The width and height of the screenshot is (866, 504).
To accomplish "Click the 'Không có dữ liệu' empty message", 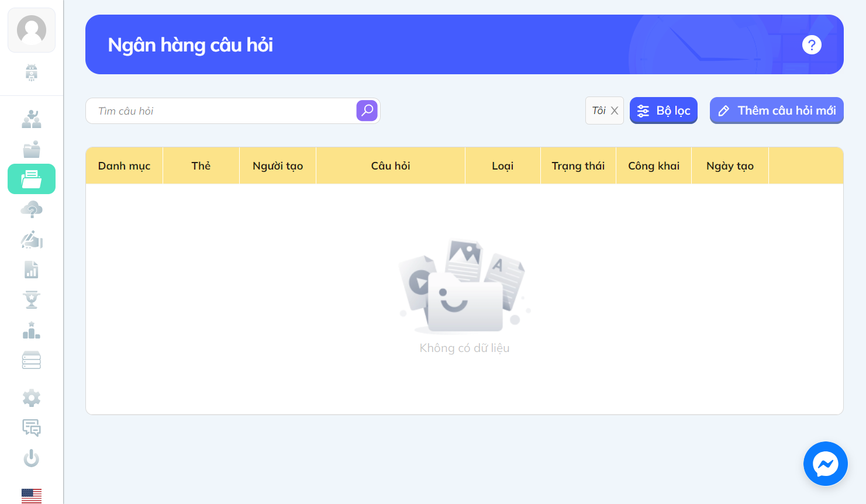I will click(x=465, y=348).
